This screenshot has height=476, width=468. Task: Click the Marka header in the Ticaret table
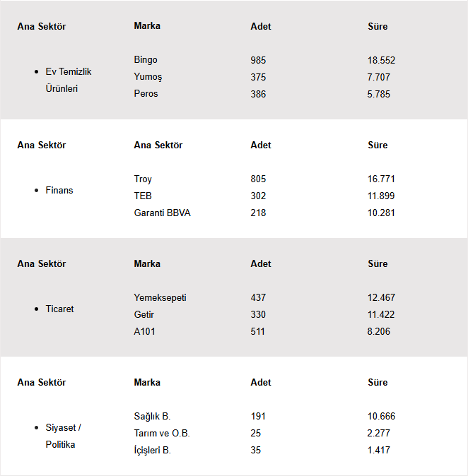(147, 263)
